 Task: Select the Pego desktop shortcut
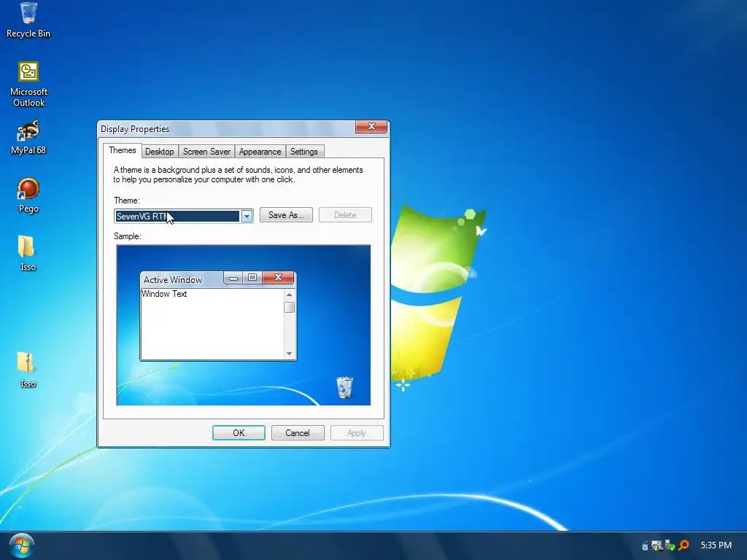click(28, 195)
